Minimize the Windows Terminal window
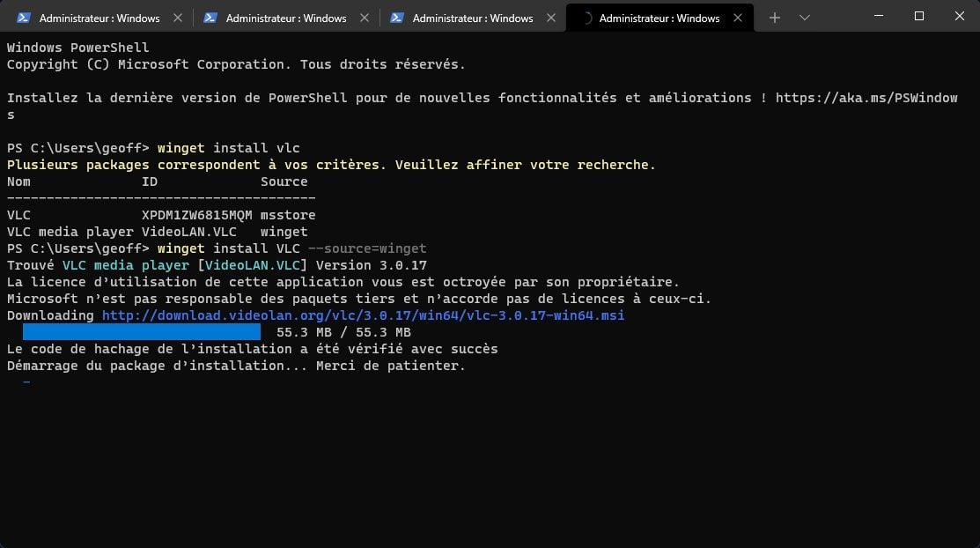 879,16
